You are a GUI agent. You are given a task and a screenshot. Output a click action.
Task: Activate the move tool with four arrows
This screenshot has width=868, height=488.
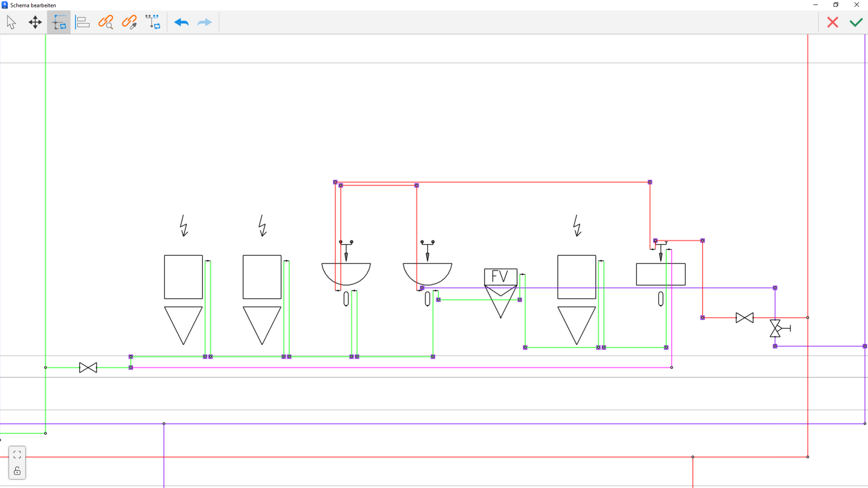pyautogui.click(x=35, y=22)
